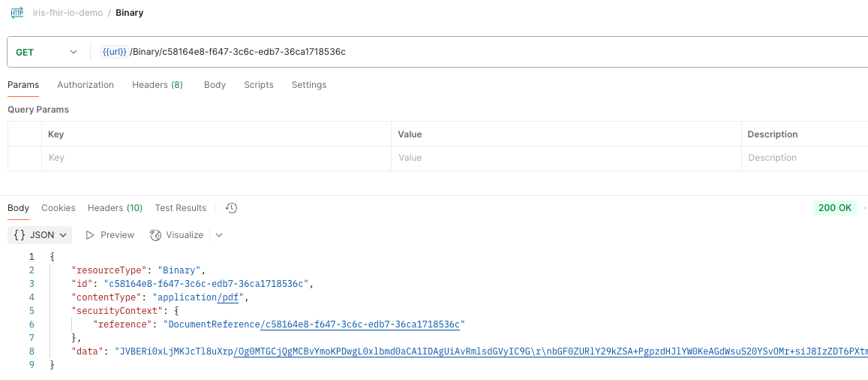The height and width of the screenshot is (380, 868).
Task: Open the request Headers (8) tab
Action: [158, 85]
